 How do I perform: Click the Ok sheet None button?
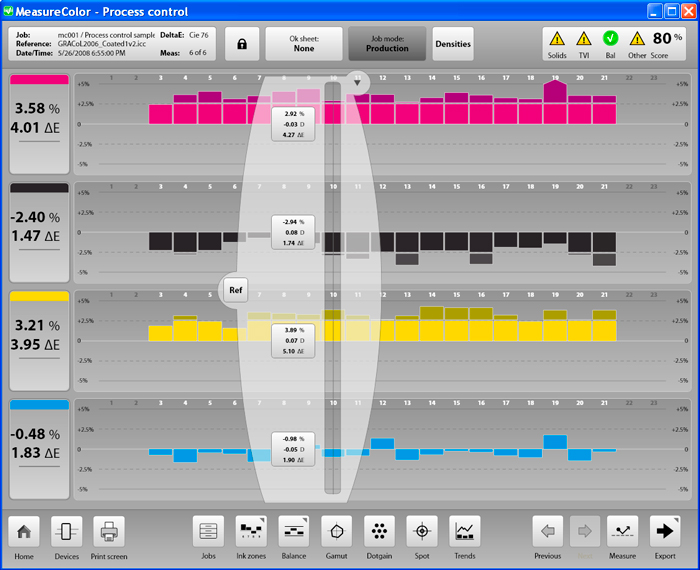pos(303,44)
